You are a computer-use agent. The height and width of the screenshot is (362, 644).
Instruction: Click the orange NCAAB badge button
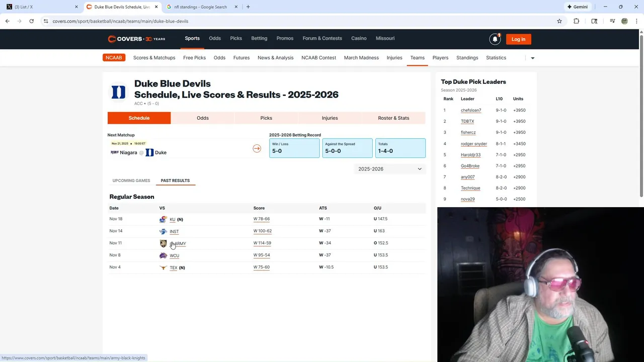(114, 58)
